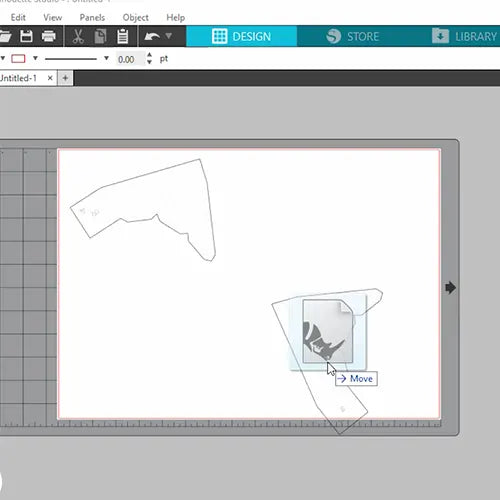Select the Cut scissors icon
This screenshot has height=500, width=500.
click(x=78, y=36)
